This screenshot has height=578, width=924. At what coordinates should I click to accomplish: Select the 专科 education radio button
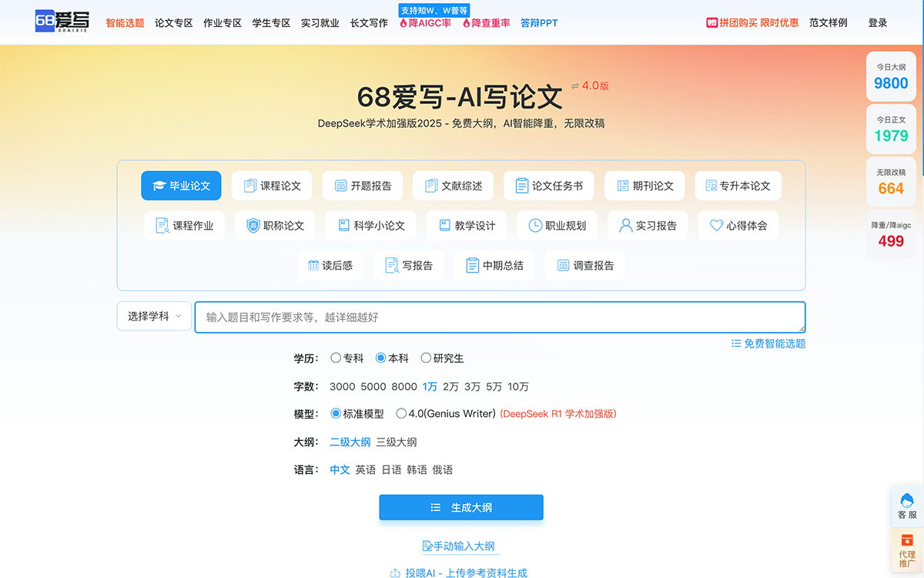click(336, 358)
